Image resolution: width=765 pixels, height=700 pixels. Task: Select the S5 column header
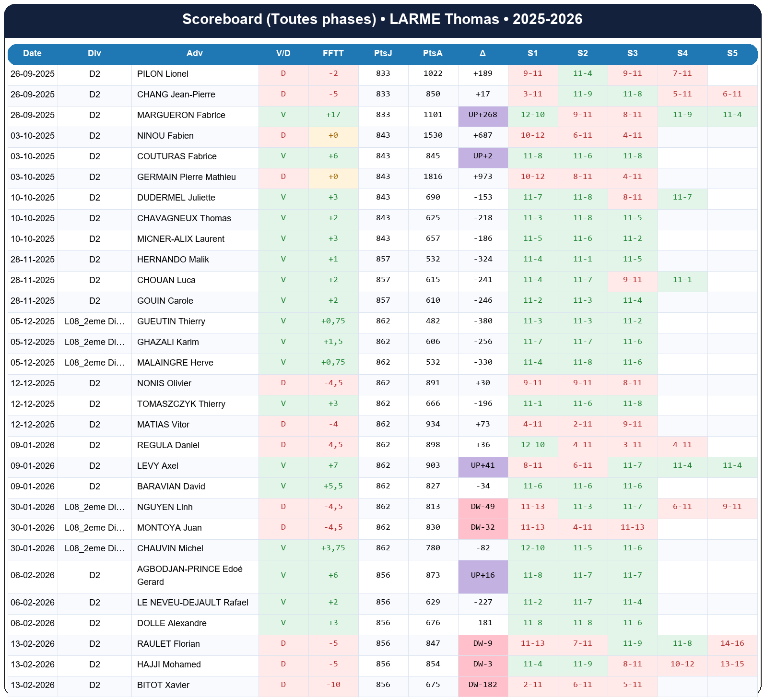click(732, 53)
